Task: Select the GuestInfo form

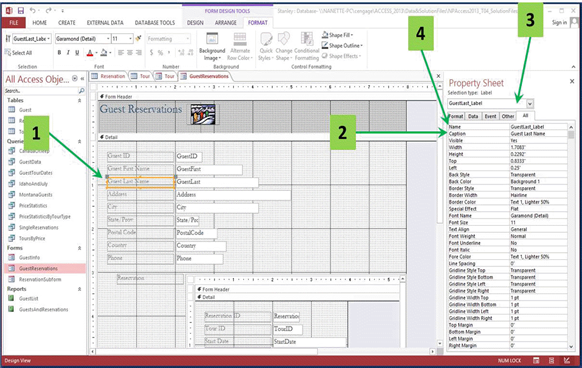Action: click(29, 257)
